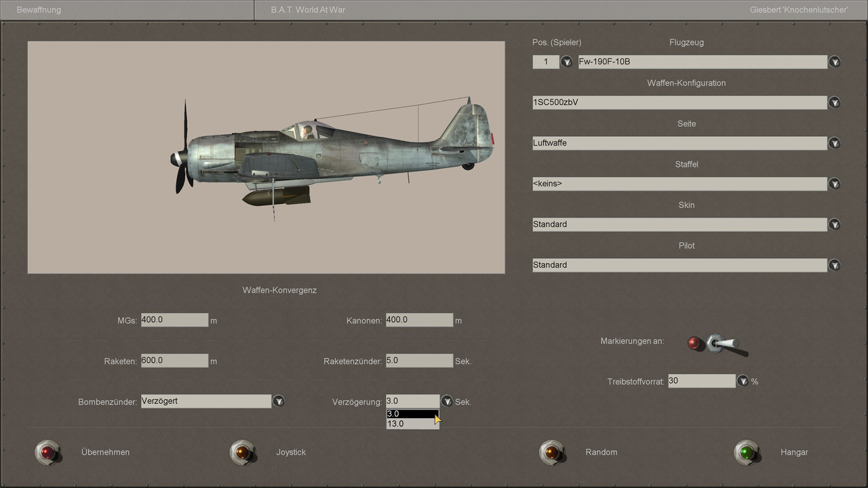This screenshot has height=488, width=868.
Task: Open the Skin dropdown arrow
Action: (835, 224)
